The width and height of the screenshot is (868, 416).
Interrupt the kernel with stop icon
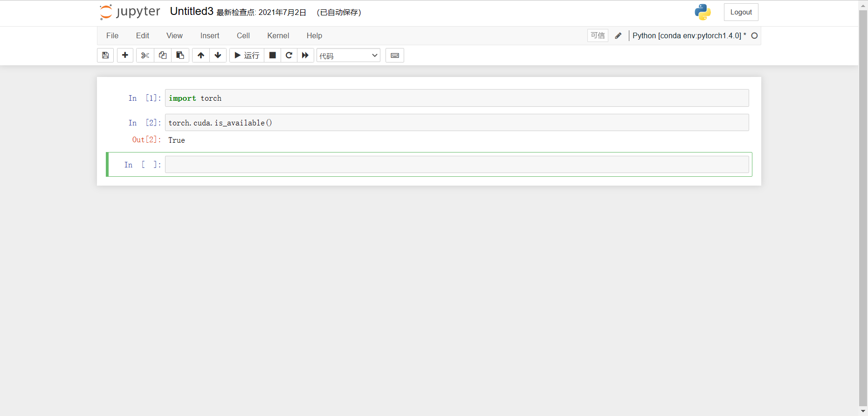(x=273, y=55)
